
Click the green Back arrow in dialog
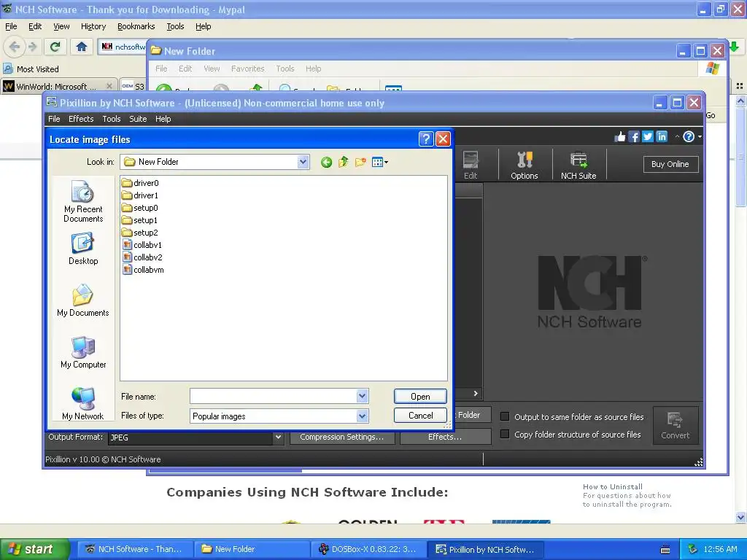[326, 163]
